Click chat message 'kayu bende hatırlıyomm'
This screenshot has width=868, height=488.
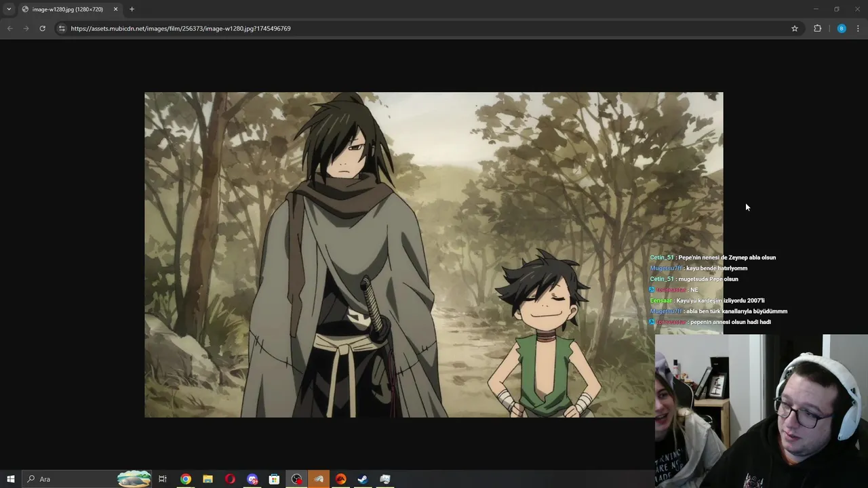717,268
